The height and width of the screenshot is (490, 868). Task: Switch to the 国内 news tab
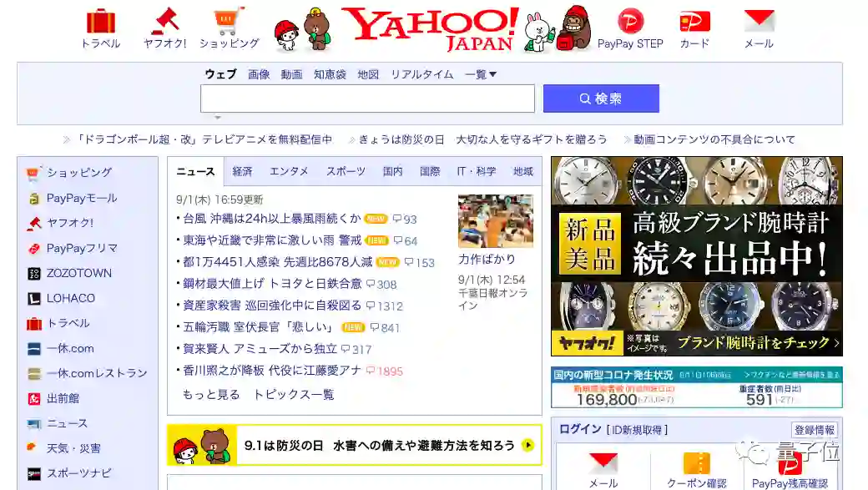pos(392,172)
